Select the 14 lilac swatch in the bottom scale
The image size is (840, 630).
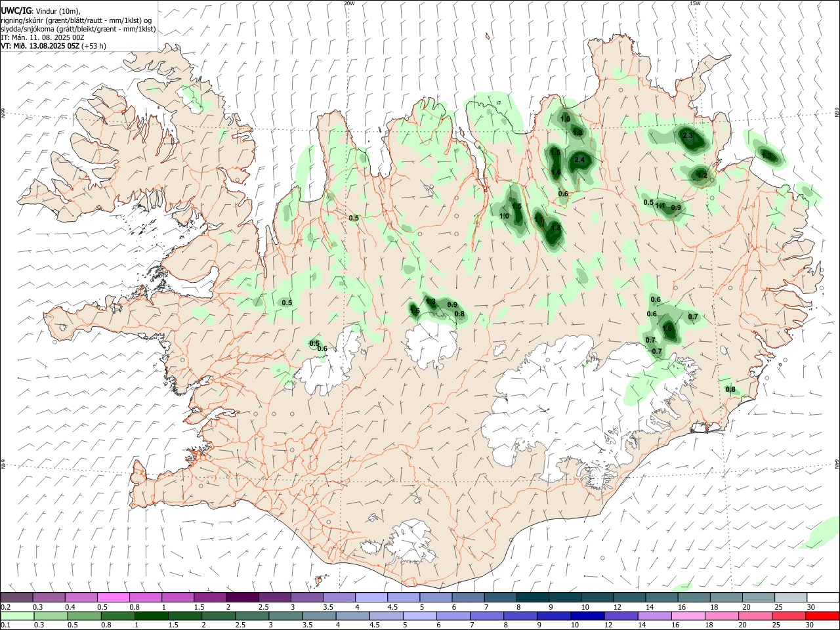[x=654, y=616]
